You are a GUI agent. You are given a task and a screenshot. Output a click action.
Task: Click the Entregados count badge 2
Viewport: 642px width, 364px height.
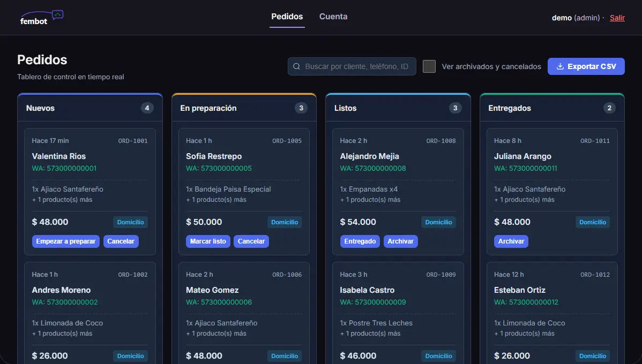coord(609,108)
